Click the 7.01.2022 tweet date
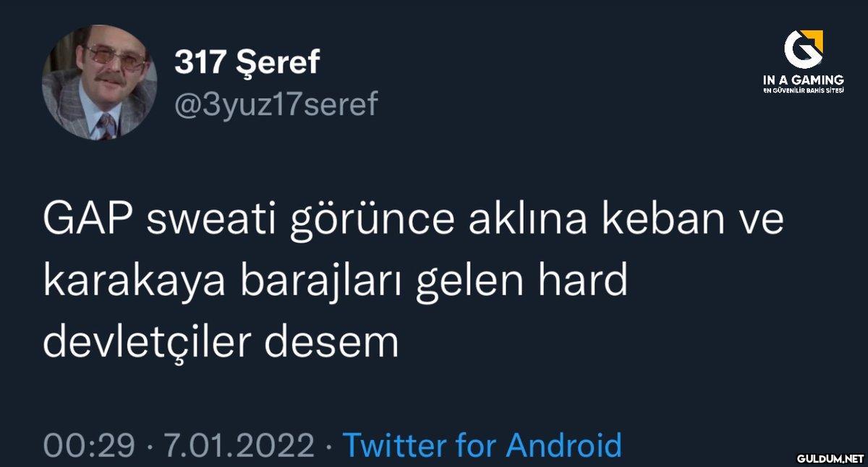This screenshot has height=467, width=868. [239, 445]
